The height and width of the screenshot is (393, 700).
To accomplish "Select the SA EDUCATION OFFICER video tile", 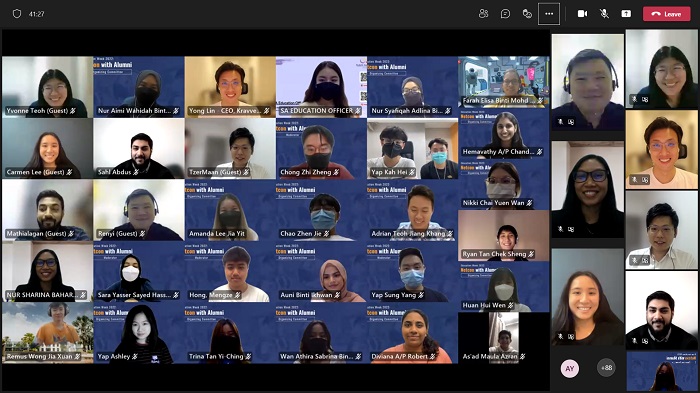I will point(321,87).
